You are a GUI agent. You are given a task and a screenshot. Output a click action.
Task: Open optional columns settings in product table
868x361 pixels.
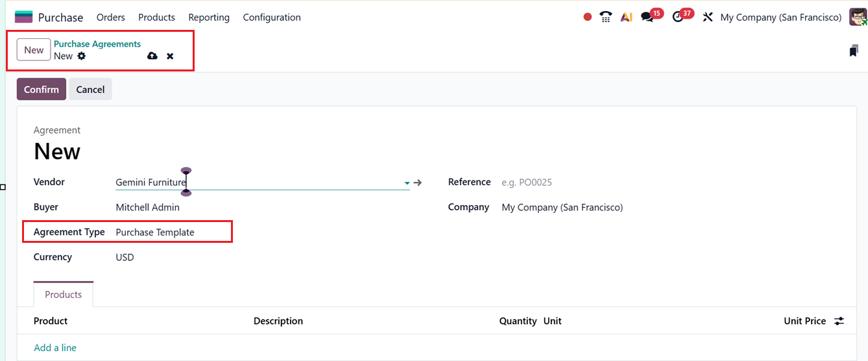click(839, 321)
